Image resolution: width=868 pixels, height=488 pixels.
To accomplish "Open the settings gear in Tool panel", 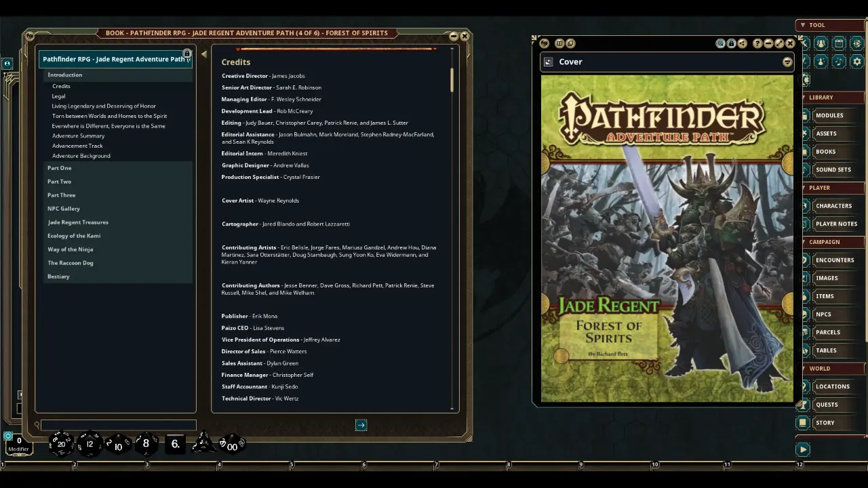I will 857,62.
